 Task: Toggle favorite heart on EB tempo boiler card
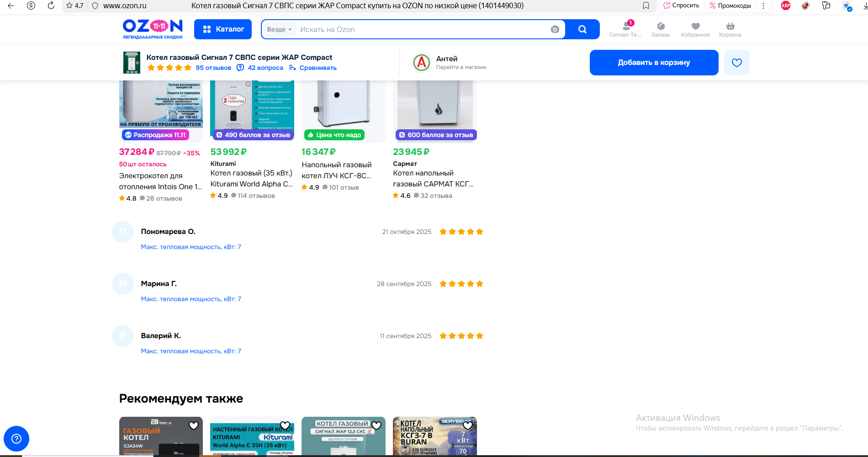(194, 425)
